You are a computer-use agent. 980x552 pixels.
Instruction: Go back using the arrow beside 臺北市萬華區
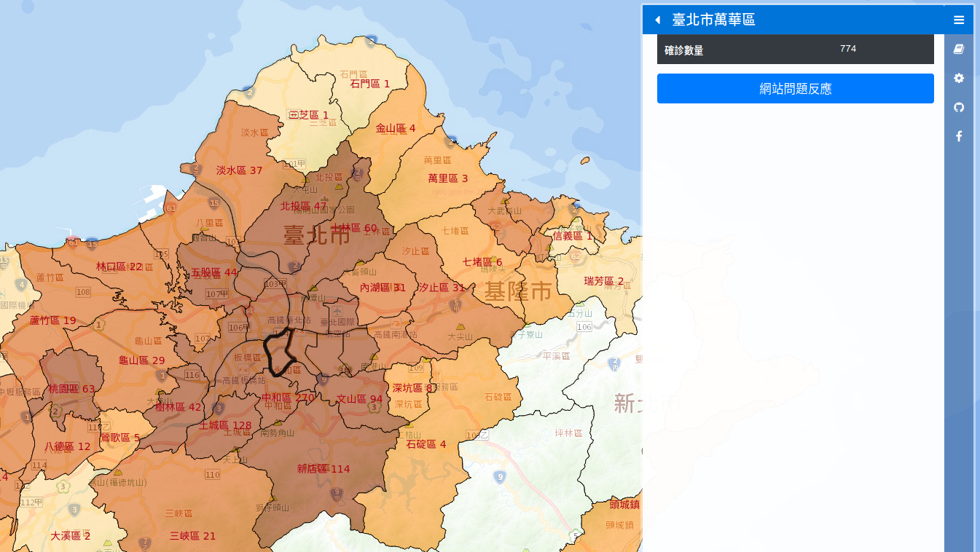click(657, 20)
